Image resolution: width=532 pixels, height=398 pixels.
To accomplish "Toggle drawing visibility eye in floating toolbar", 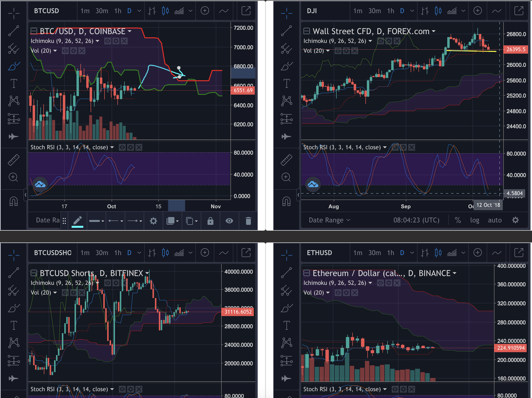I will 229,221.
